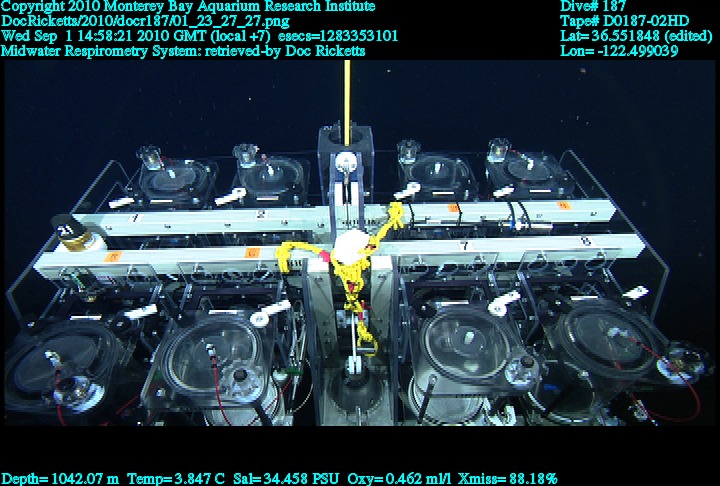Select the Sal=34.458 PSU reading
Viewport: 720px width, 486px height.
tap(287, 479)
